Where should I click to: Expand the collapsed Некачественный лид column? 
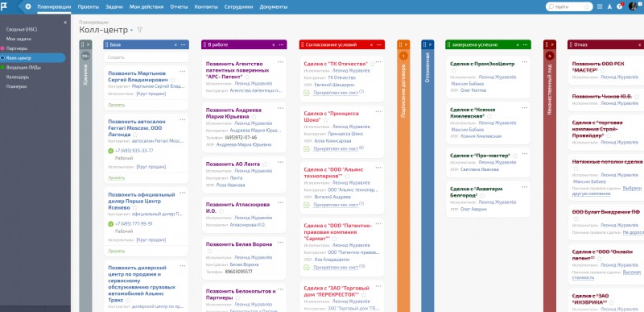[553, 44]
